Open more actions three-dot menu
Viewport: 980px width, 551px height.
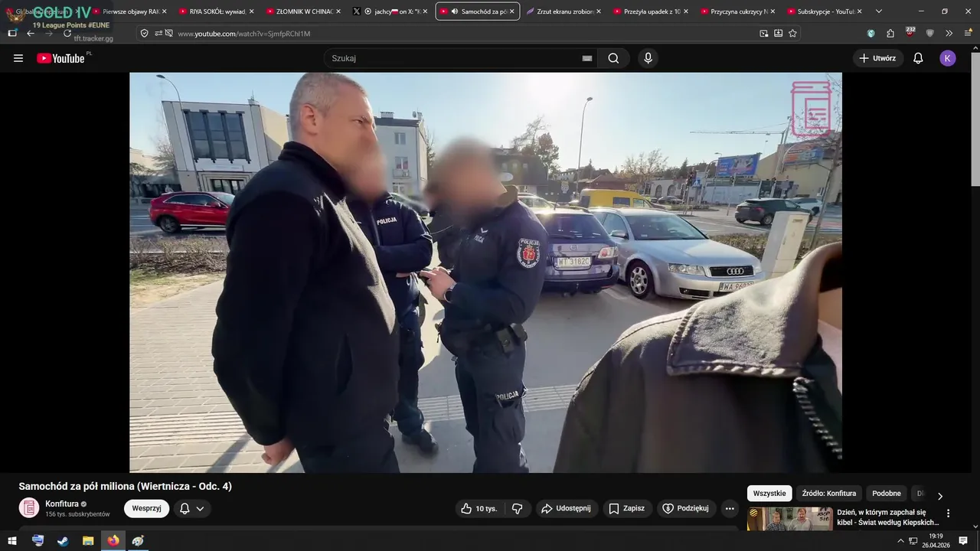coord(730,508)
